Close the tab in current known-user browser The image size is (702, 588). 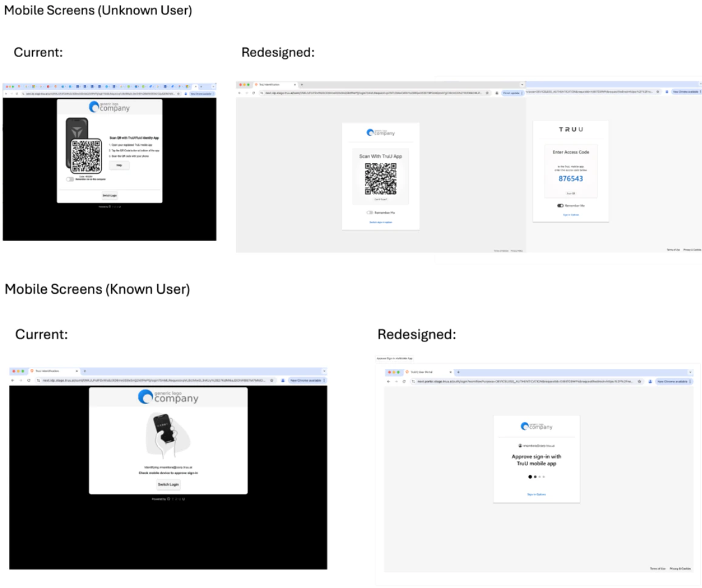76,371
